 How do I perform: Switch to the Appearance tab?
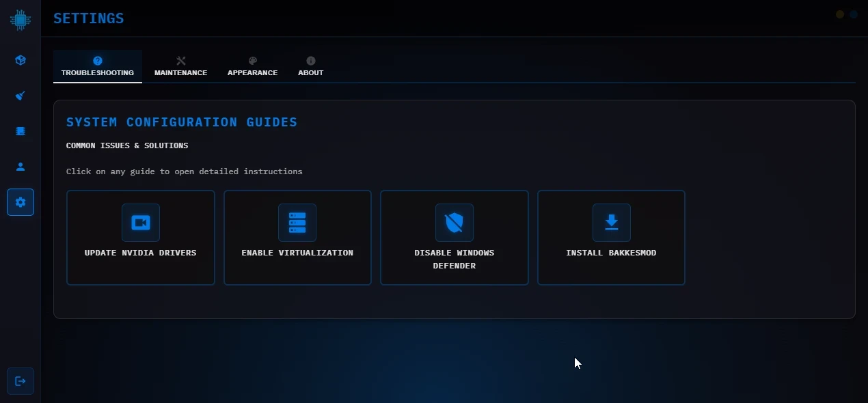(253, 66)
